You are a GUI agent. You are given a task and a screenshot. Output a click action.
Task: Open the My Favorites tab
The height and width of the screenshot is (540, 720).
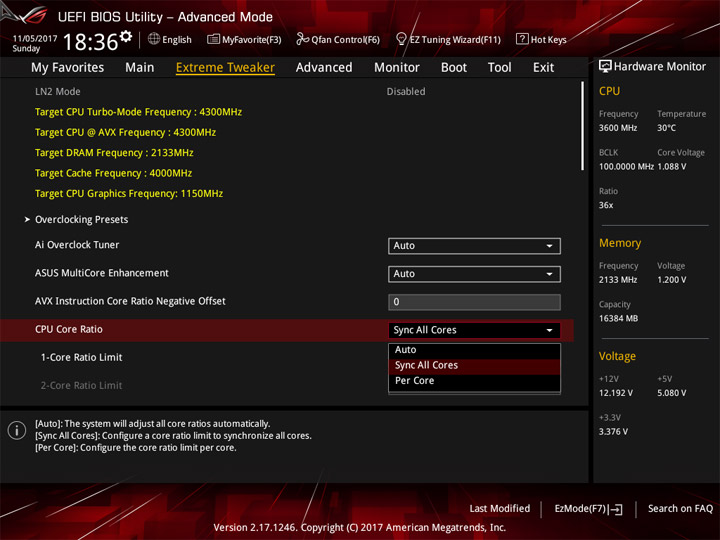(68, 68)
